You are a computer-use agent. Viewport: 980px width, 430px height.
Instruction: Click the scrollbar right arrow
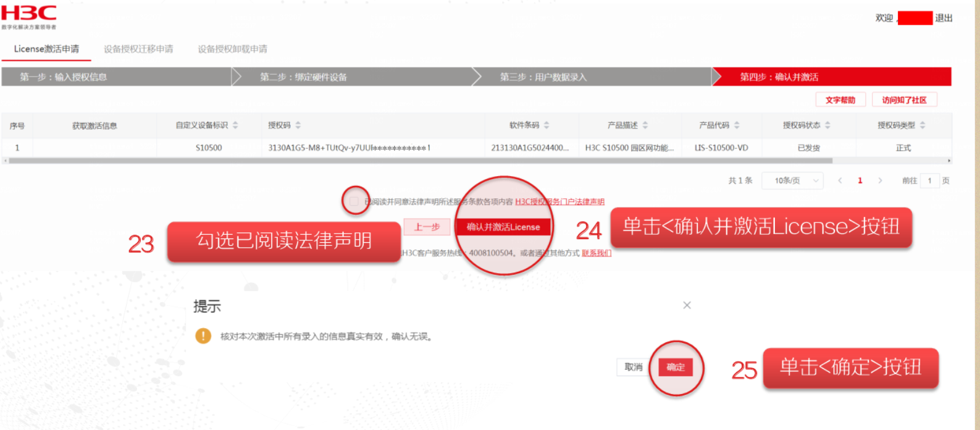[x=949, y=161]
